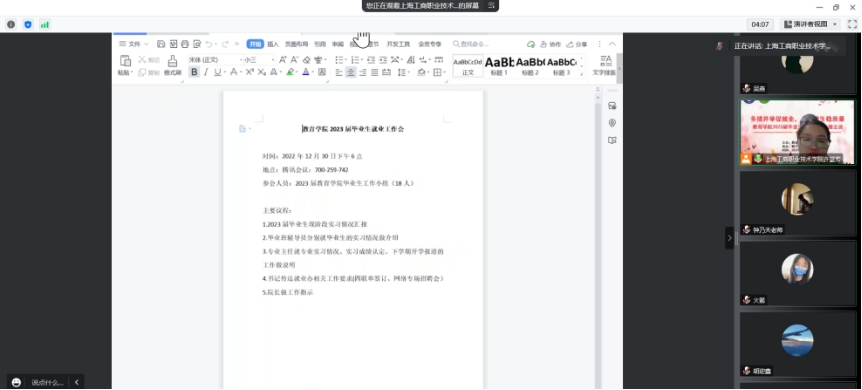Toggle underline formatting
The image size is (862, 390).
tap(218, 72)
